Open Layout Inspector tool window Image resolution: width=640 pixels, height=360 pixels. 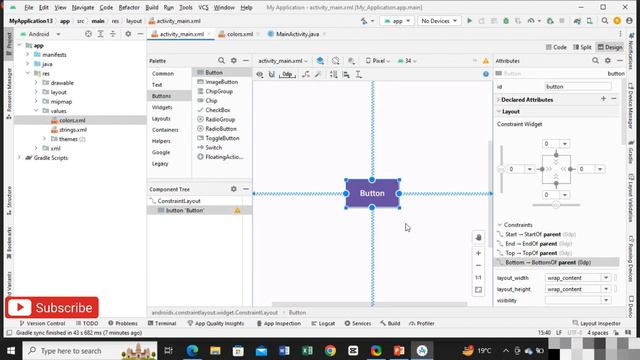click(x=596, y=323)
